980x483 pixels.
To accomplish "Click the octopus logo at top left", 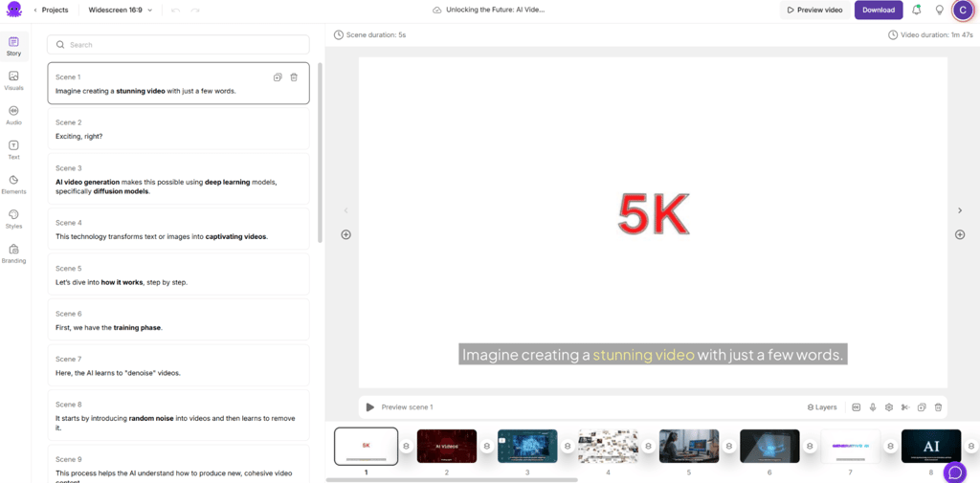I will [x=13, y=10].
